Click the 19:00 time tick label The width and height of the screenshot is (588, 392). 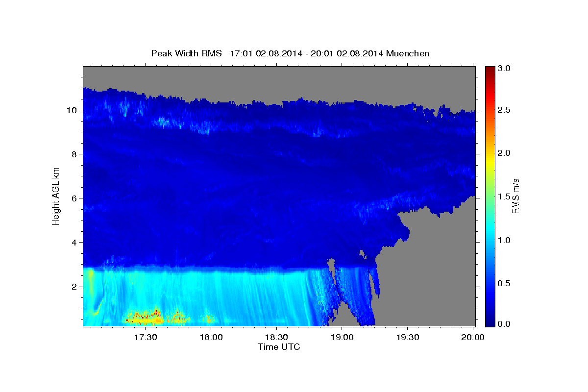pyautogui.click(x=342, y=338)
